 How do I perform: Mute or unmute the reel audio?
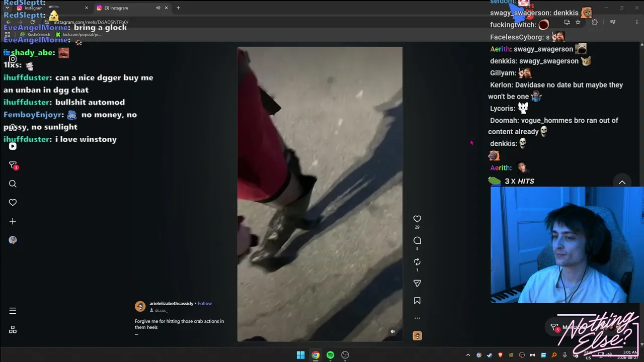[x=393, y=331]
